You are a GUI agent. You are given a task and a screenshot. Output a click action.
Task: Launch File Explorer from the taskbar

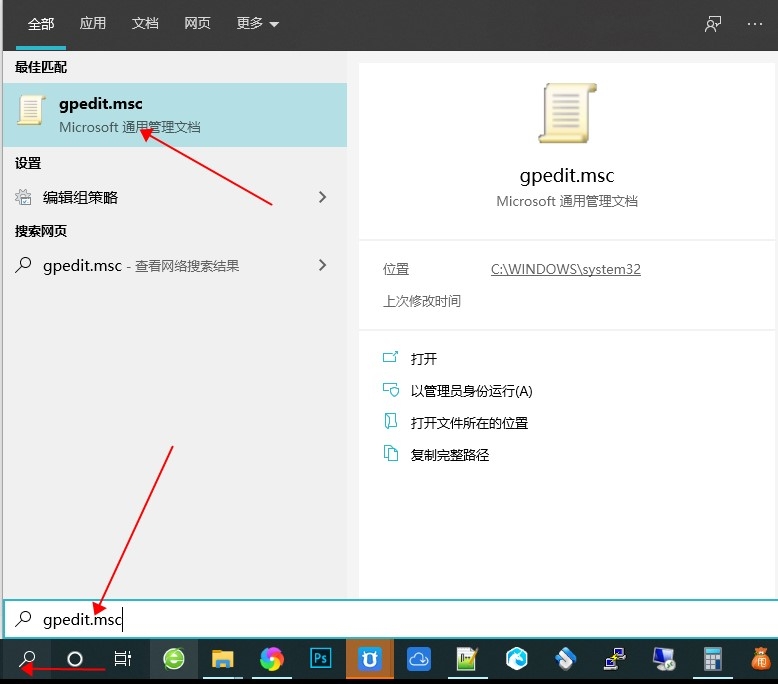tap(222, 659)
